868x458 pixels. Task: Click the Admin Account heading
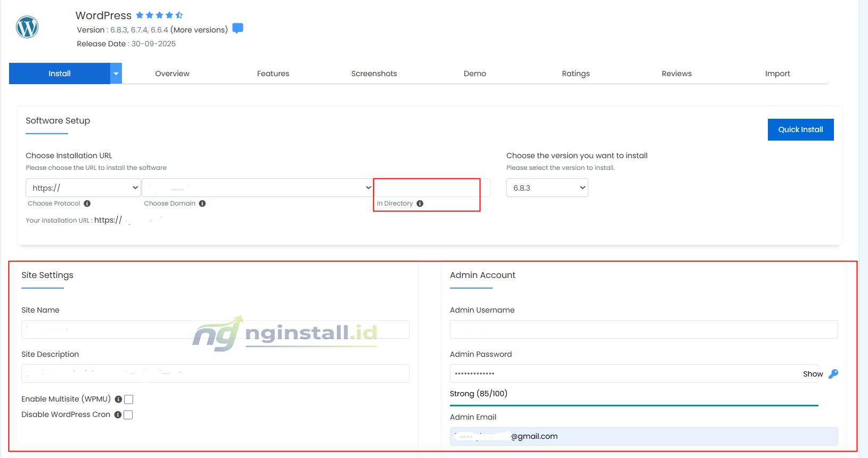click(x=482, y=275)
